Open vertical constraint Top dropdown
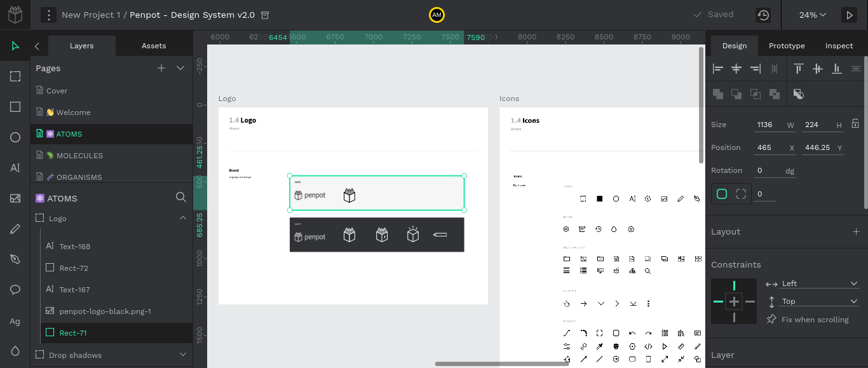 coord(820,301)
